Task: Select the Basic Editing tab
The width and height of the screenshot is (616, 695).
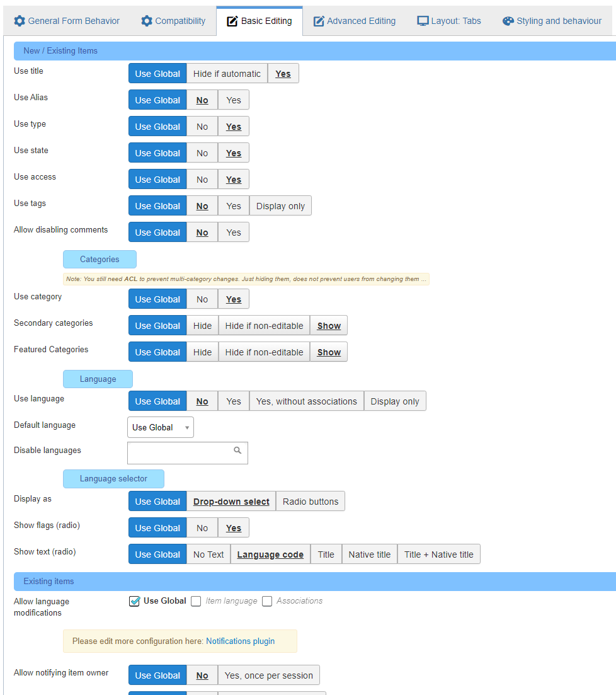Action: pyautogui.click(x=260, y=21)
